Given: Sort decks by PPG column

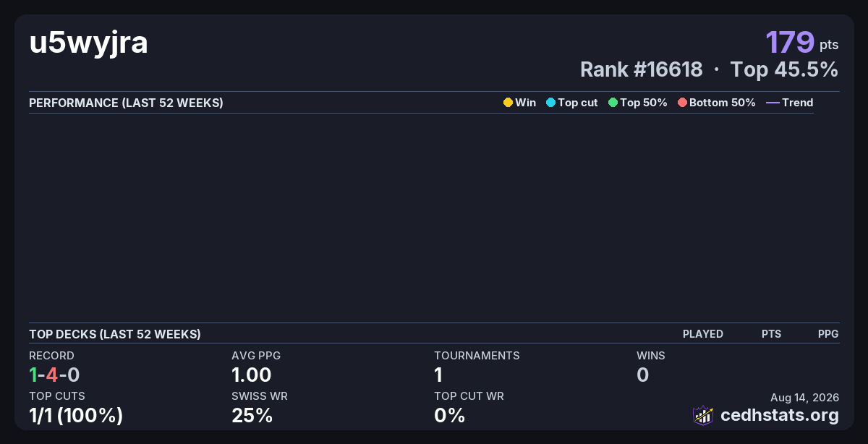Looking at the screenshot, I should pyautogui.click(x=828, y=334).
